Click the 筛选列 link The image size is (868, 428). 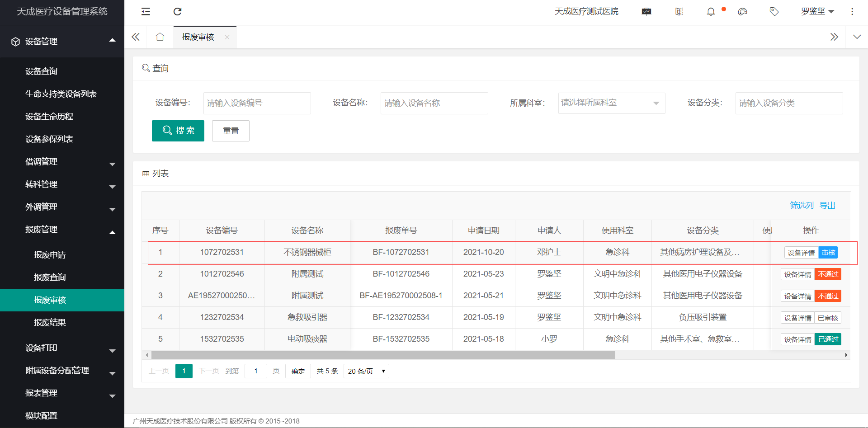tap(802, 205)
